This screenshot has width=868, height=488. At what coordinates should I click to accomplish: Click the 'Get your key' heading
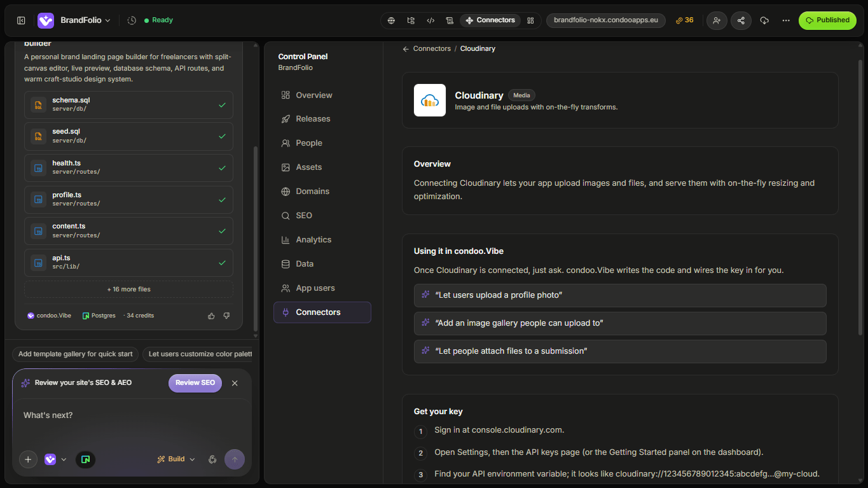coord(438,412)
